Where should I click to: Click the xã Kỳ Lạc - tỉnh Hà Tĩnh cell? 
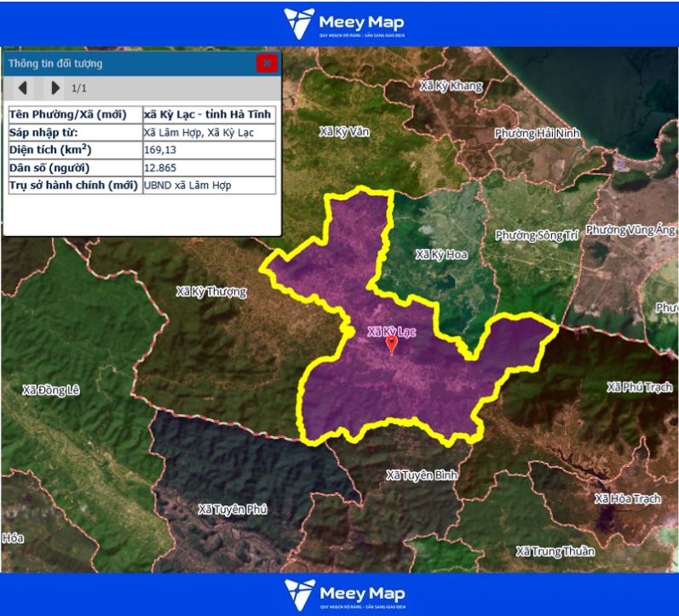tap(208, 114)
